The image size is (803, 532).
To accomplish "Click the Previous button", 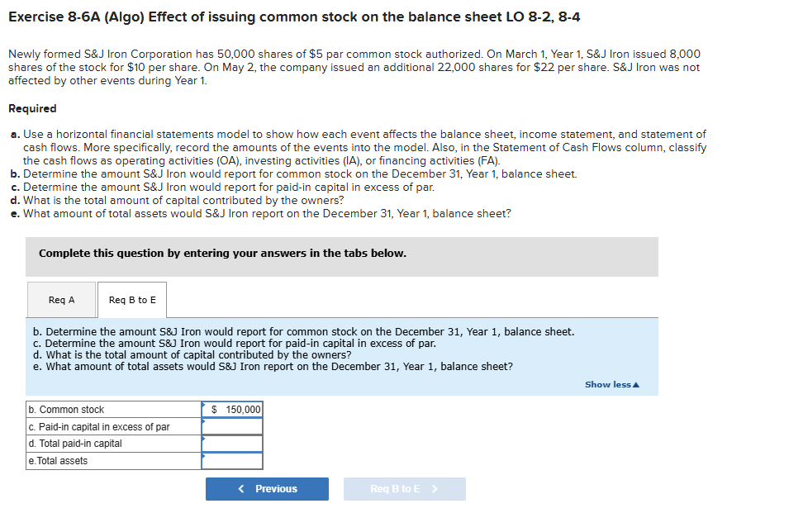I will coord(266,488).
